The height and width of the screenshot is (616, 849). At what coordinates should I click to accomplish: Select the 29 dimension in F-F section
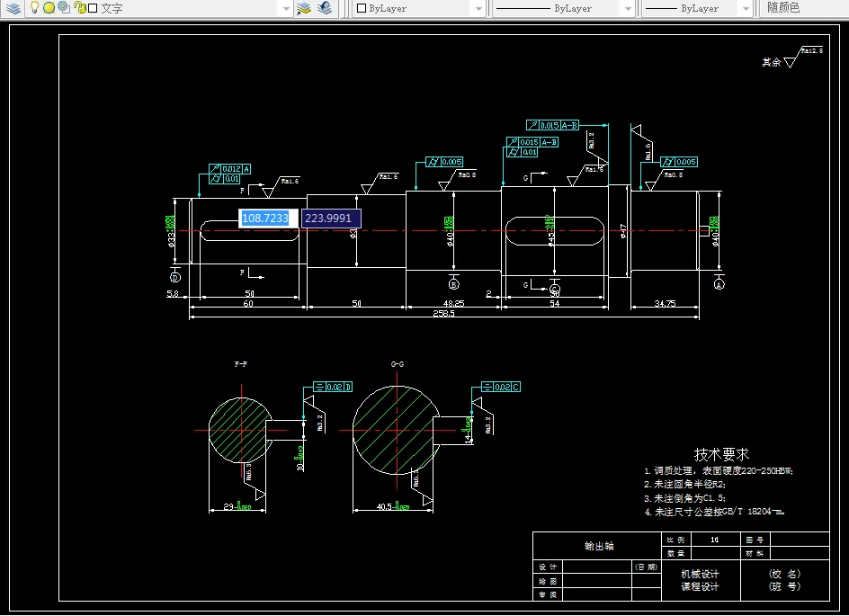(x=237, y=507)
